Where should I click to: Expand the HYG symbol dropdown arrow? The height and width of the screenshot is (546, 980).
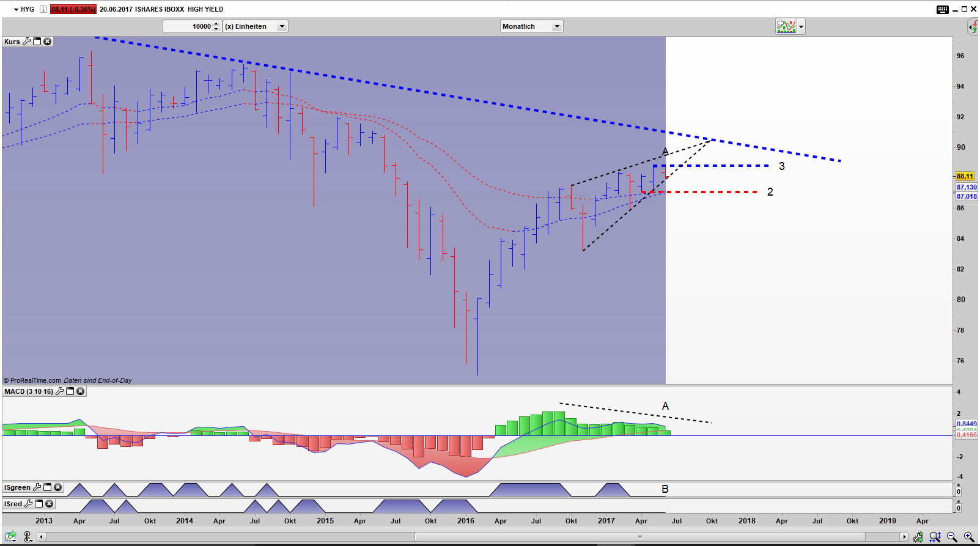(x=17, y=9)
